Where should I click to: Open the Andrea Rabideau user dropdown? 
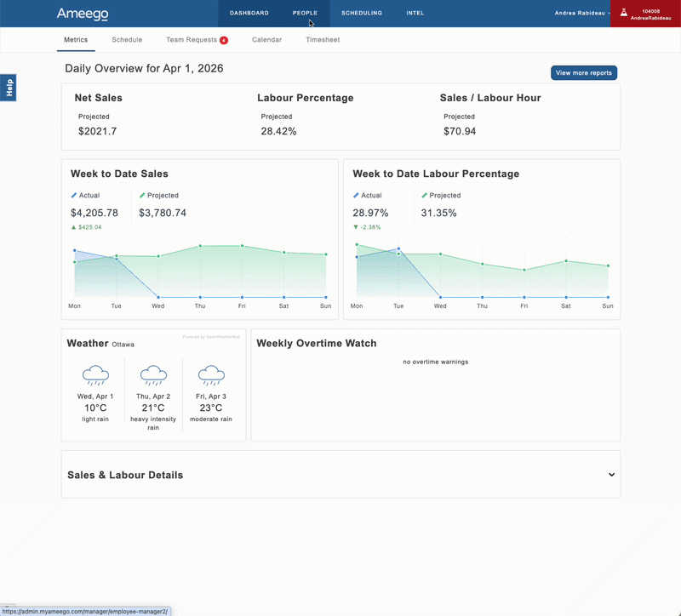582,13
